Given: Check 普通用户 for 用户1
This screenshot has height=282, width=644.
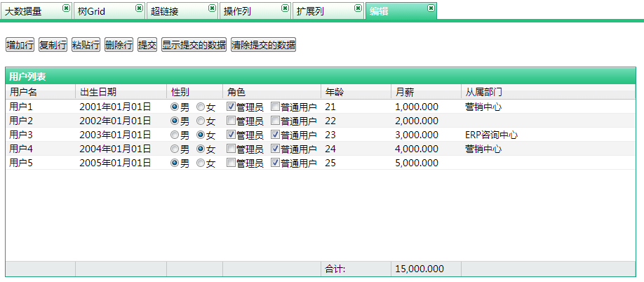Looking at the screenshot, I should pos(275,107).
